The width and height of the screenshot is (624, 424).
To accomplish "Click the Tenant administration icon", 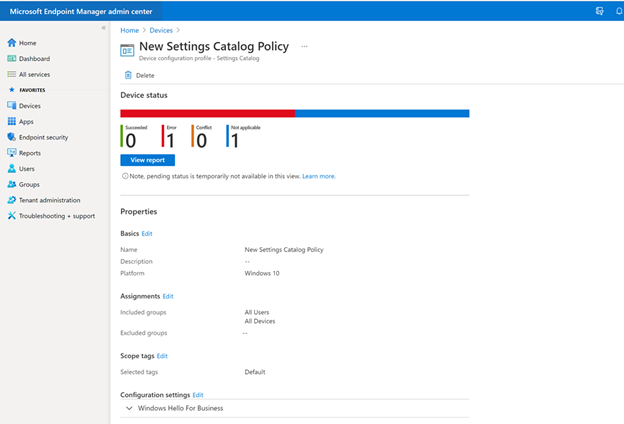I will click(x=12, y=200).
